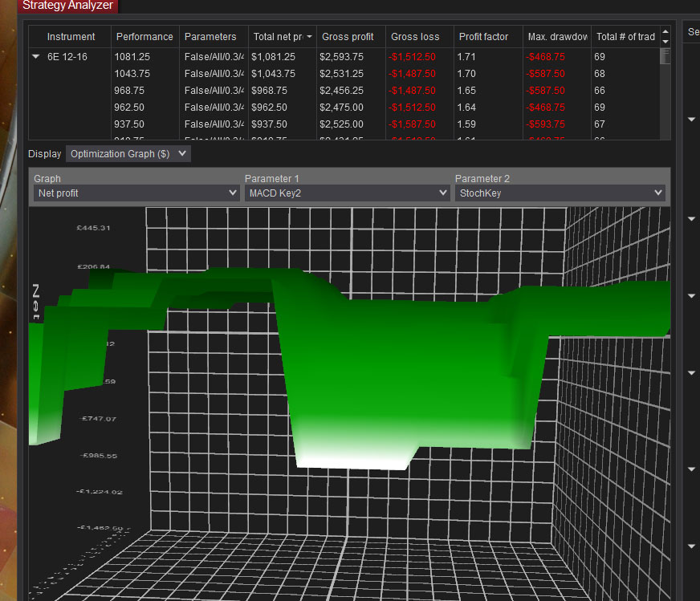Click gross loss cell -$1,587.50
Viewport: 700px width, 601px height.
tap(412, 124)
